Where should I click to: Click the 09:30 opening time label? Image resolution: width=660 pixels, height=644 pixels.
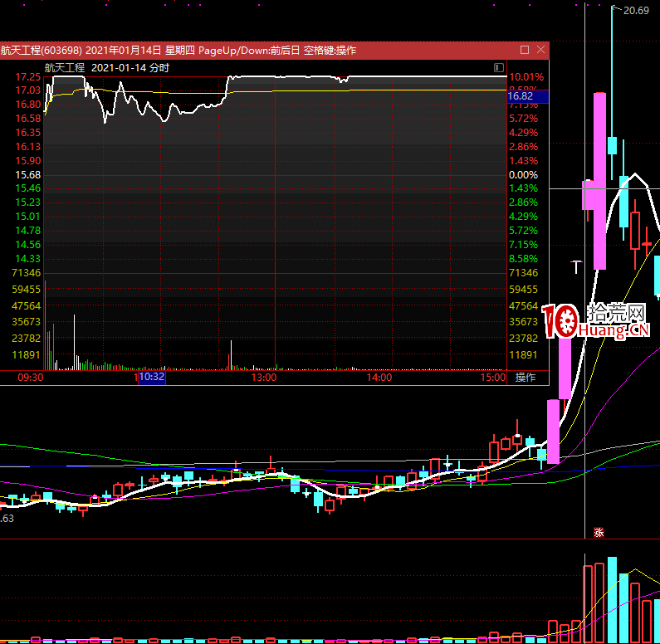pyautogui.click(x=31, y=378)
